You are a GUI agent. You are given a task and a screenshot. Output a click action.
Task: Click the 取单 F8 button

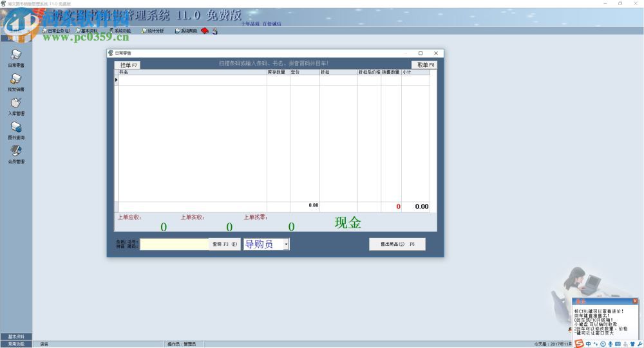(425, 65)
